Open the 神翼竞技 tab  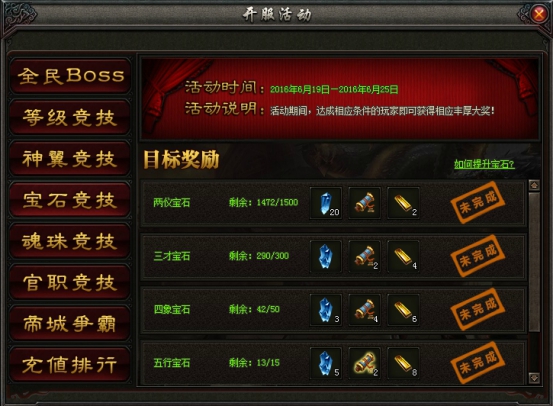point(70,158)
